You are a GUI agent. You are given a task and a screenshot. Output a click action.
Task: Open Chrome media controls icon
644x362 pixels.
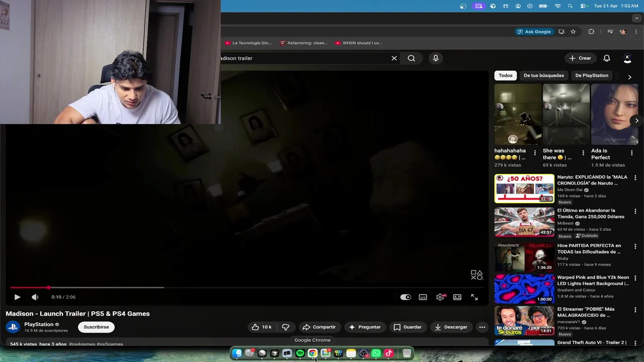(x=610, y=32)
